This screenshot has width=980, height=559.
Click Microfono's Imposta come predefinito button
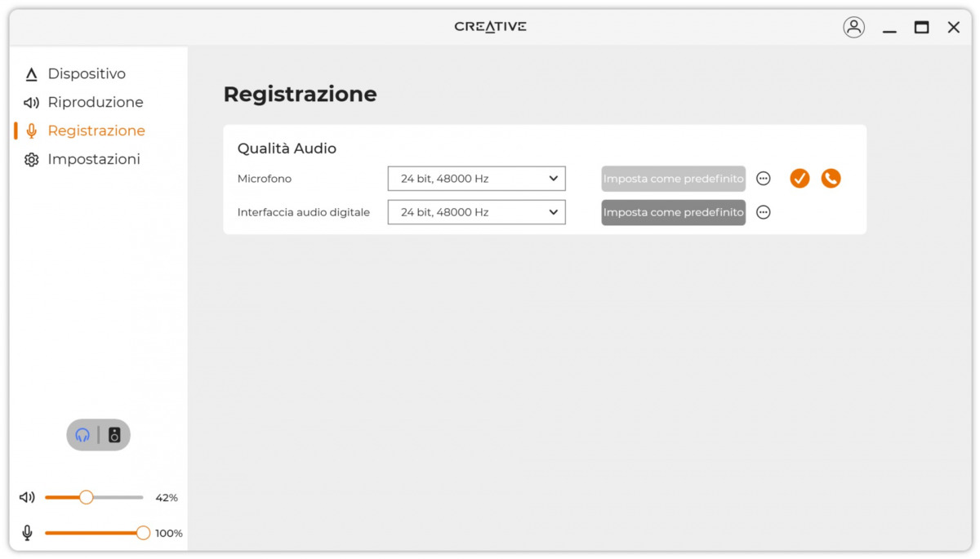tap(673, 178)
